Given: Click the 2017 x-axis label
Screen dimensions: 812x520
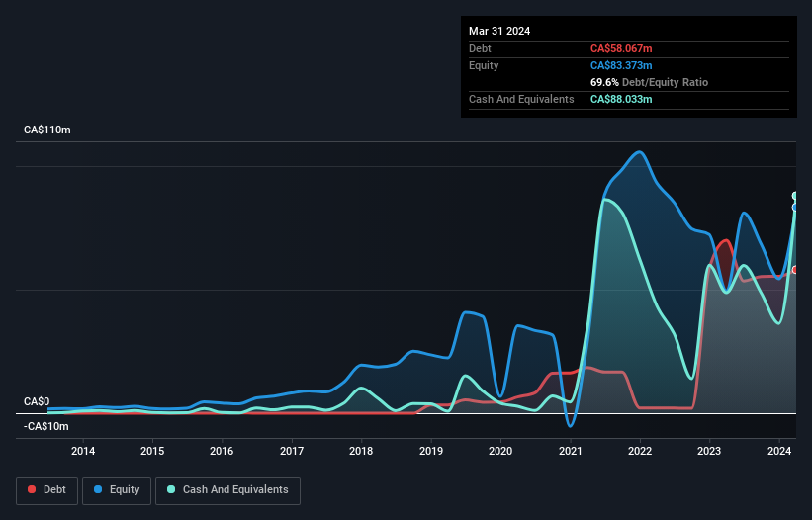Looking at the screenshot, I should pos(292,451).
